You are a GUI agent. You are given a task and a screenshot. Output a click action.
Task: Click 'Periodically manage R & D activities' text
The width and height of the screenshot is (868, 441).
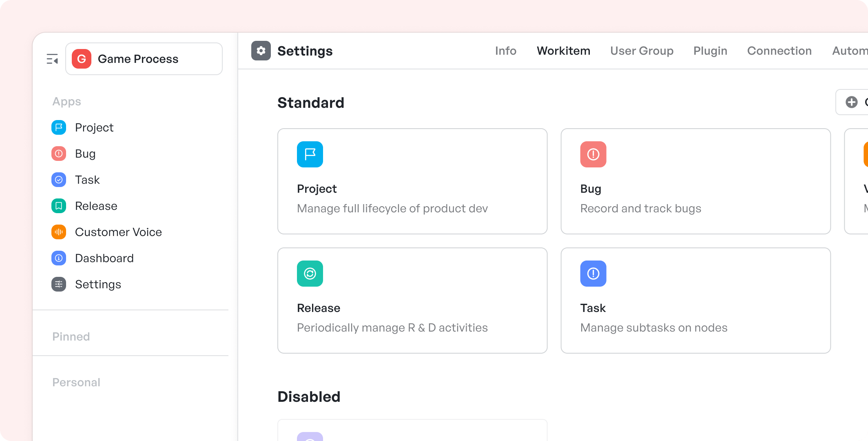(392, 327)
